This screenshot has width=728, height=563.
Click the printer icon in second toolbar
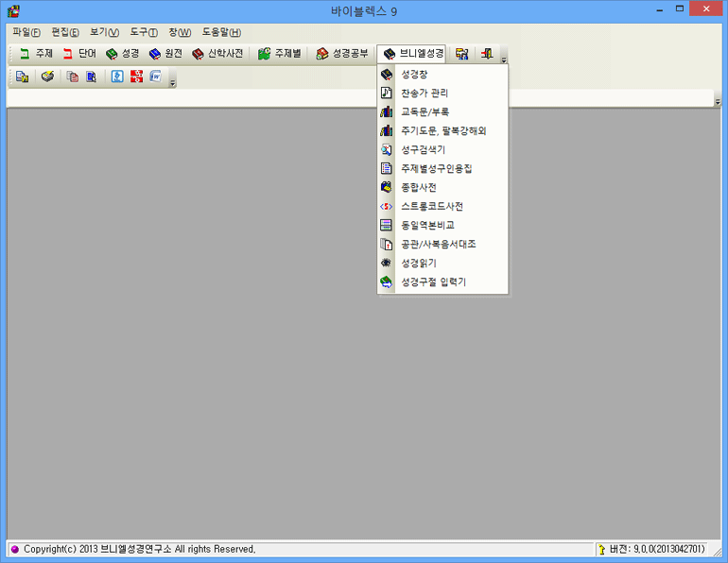click(x=48, y=77)
